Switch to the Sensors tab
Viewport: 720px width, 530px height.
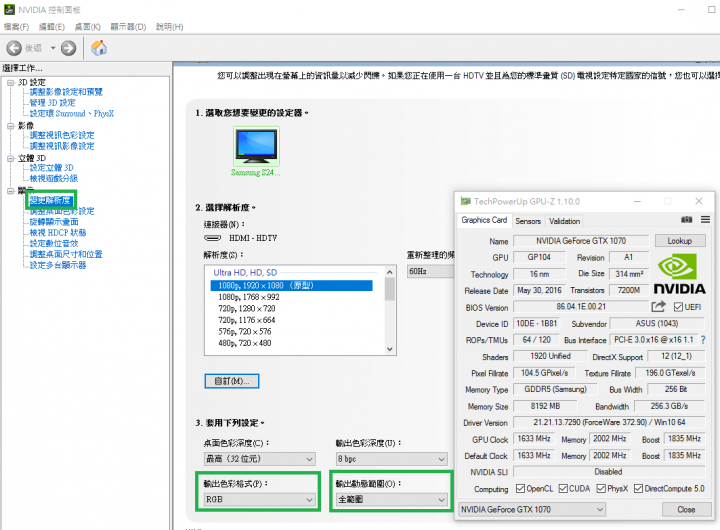click(x=528, y=221)
